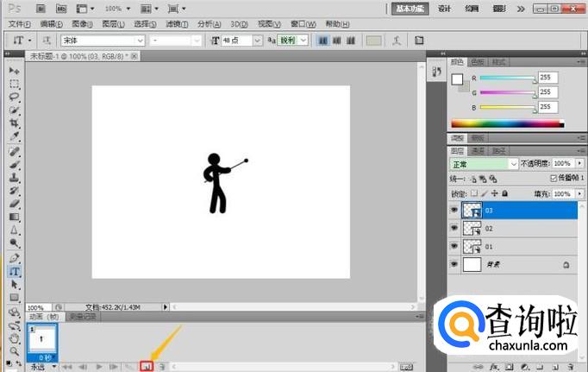Screen dimensions: 588x372
Task: Select the Horizontal Type tool
Action: 14,271
